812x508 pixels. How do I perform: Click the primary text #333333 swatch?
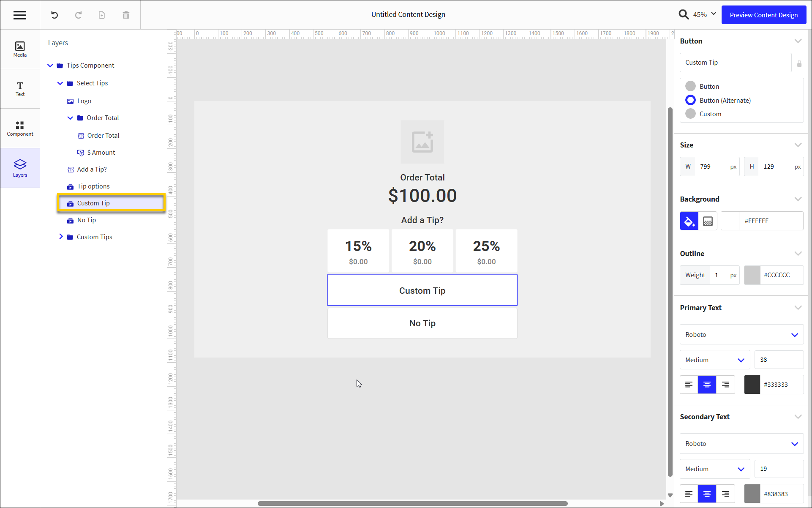click(x=752, y=385)
